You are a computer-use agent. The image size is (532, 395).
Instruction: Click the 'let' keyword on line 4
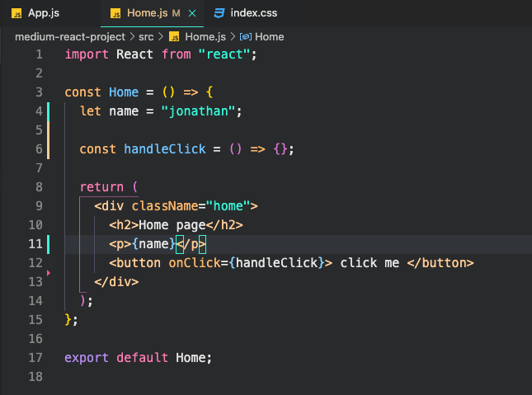point(90,111)
